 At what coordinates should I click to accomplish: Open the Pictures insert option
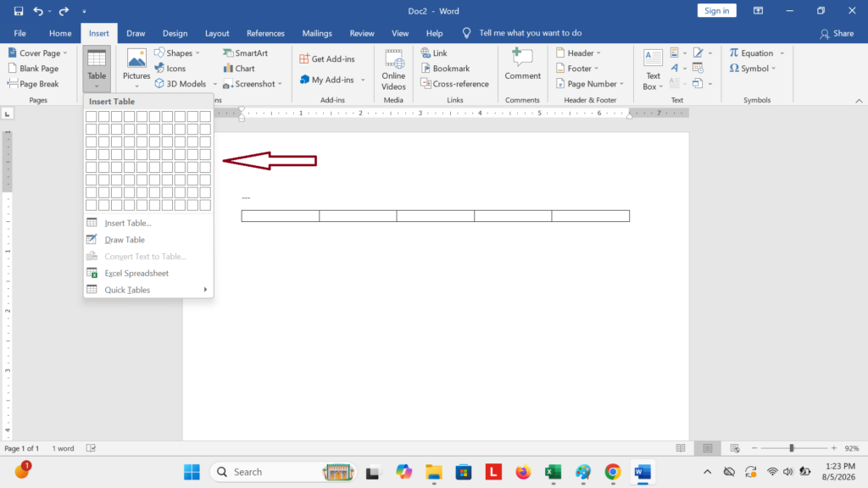pyautogui.click(x=136, y=69)
